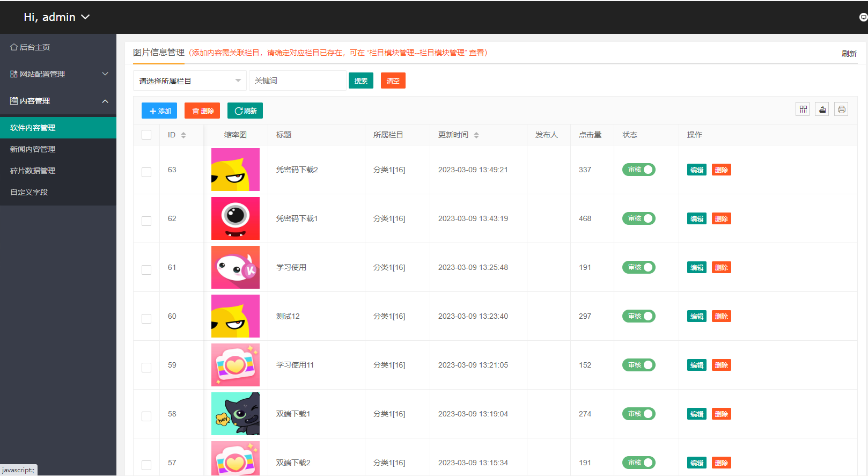The width and height of the screenshot is (868, 476).
Task: Open 新闻内容管理 in the sidebar
Action: click(x=33, y=149)
